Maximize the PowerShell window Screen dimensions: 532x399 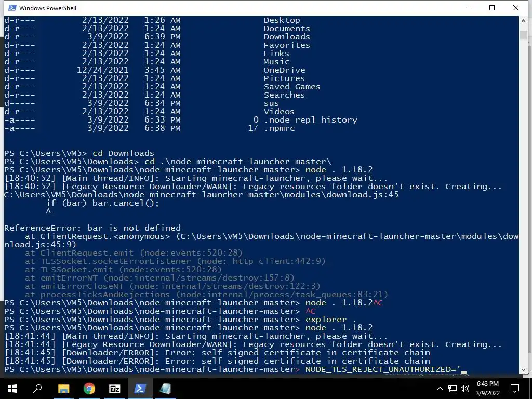pyautogui.click(x=492, y=8)
